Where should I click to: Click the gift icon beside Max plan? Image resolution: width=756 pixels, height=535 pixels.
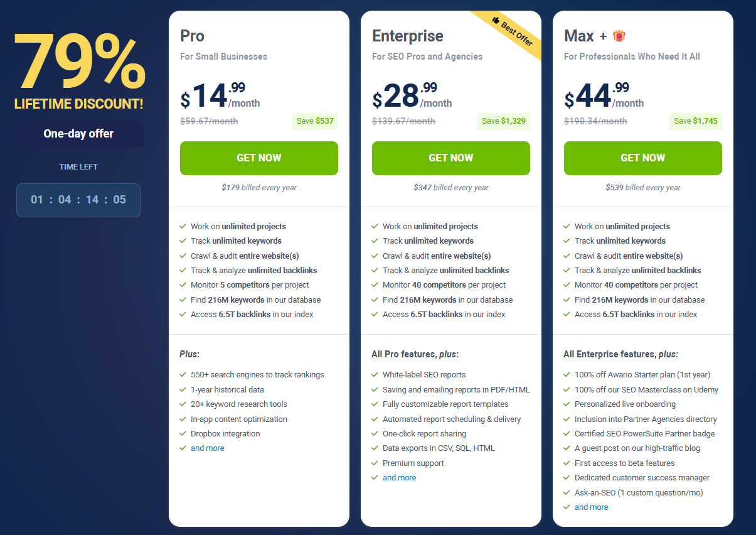619,36
